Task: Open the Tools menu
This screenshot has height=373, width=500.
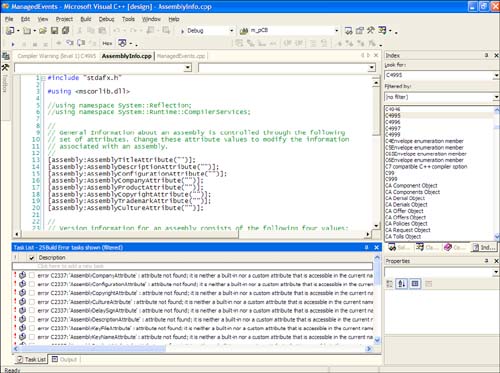Action: tap(128, 19)
